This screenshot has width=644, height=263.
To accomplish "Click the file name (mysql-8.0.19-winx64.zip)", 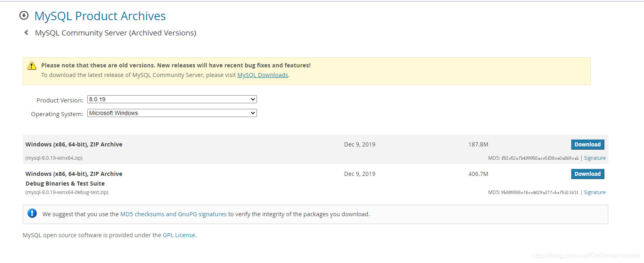I will [x=54, y=158].
